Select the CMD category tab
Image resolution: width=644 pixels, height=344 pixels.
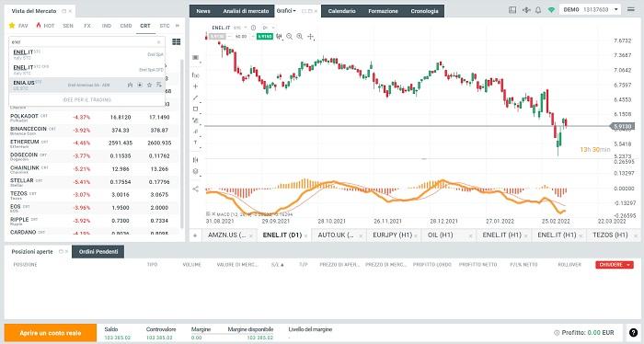click(x=126, y=26)
